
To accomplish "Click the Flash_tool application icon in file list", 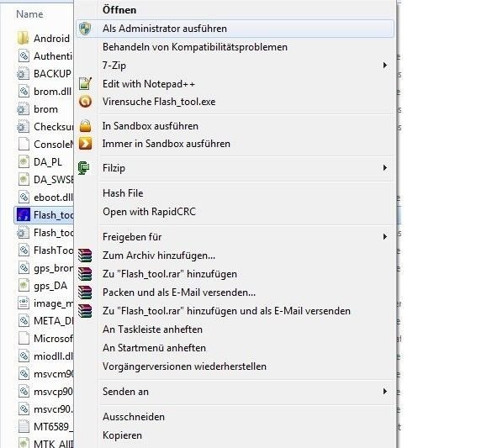I will 24,215.
